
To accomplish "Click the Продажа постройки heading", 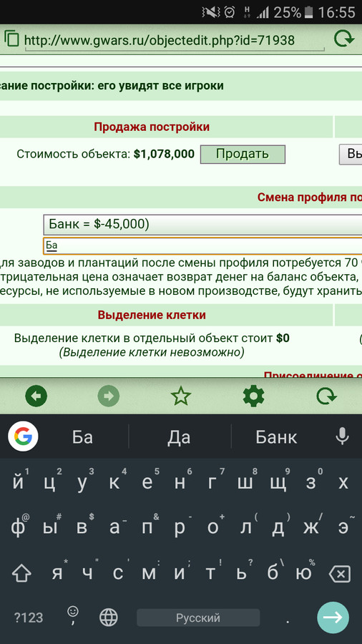I will click(x=152, y=127).
